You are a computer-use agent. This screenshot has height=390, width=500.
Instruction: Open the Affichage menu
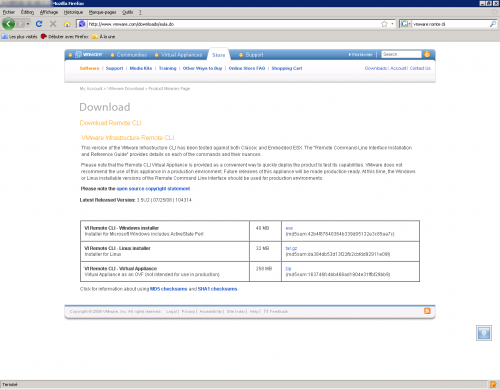[49, 12]
